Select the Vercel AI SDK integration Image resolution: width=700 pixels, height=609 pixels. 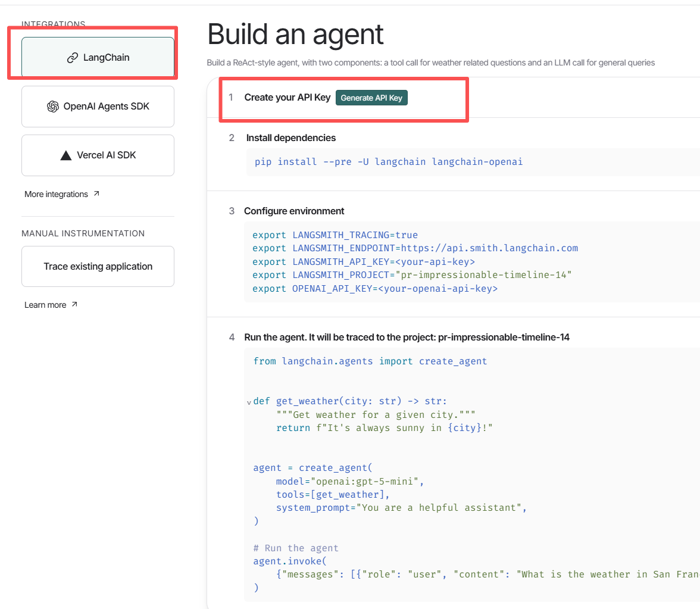coord(98,155)
